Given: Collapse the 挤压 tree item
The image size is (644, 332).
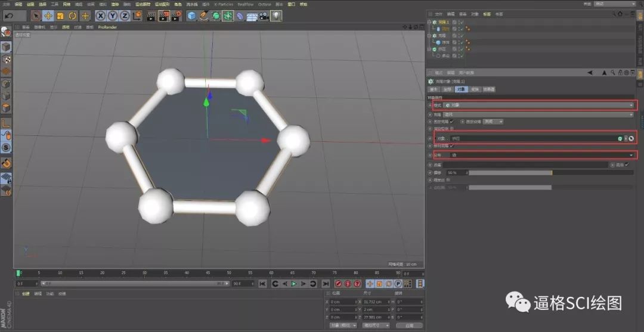Looking at the screenshot, I should tap(429, 49).
